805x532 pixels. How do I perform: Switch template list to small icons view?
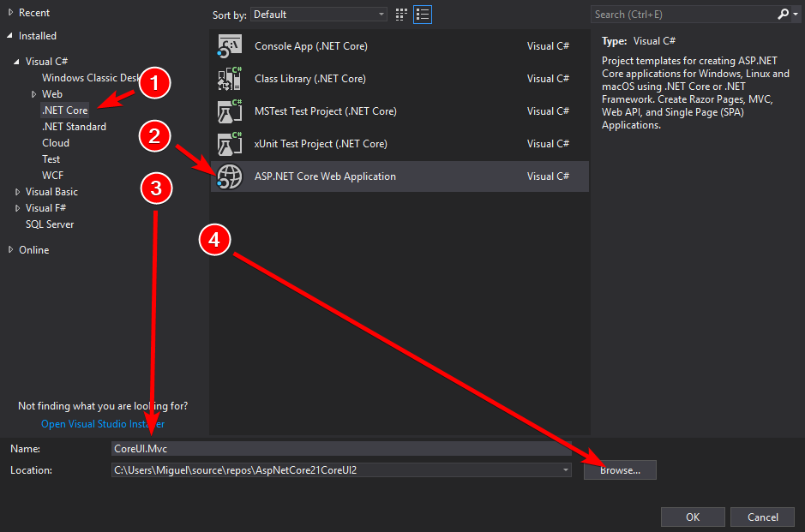(x=401, y=15)
